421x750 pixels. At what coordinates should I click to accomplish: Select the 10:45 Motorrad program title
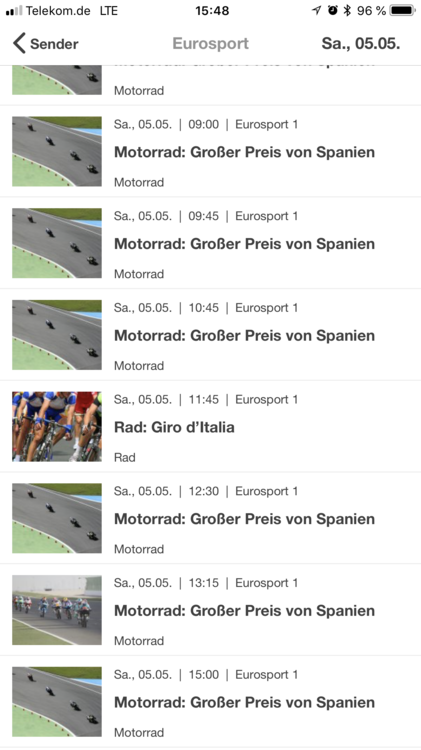point(244,335)
